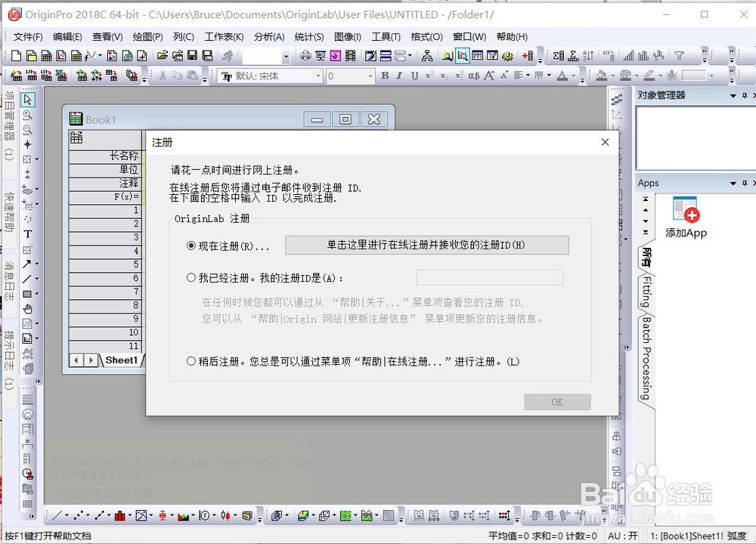Image resolution: width=756 pixels, height=544 pixels.
Task: Click the fill color paint bucket swatch
Action: [x=601, y=76]
